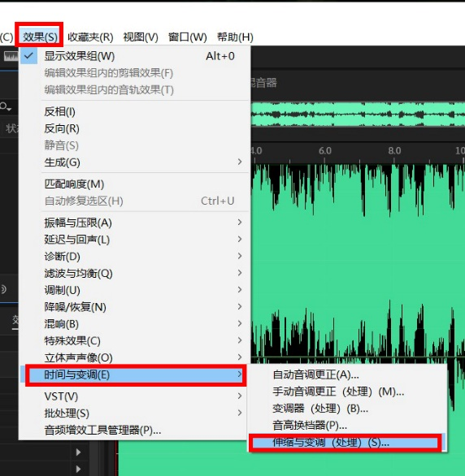465x476 pixels.
Task: Click the 6.0 mark on time ruler
Action: pos(324,151)
